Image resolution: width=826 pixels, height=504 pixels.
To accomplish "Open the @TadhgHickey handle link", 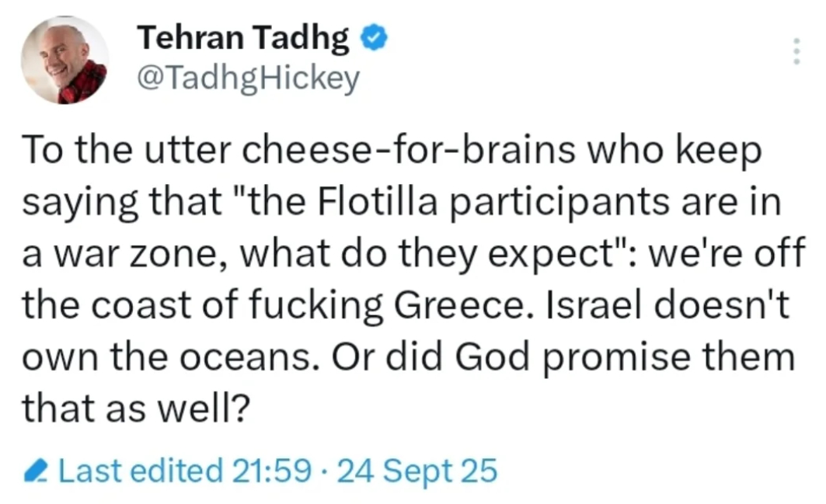I will point(249,78).
